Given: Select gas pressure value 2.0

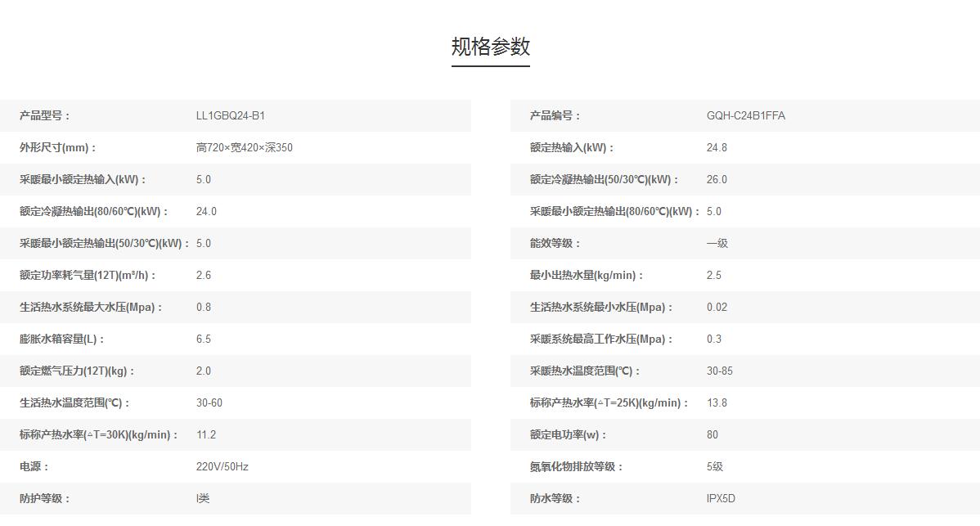Looking at the screenshot, I should (204, 371).
